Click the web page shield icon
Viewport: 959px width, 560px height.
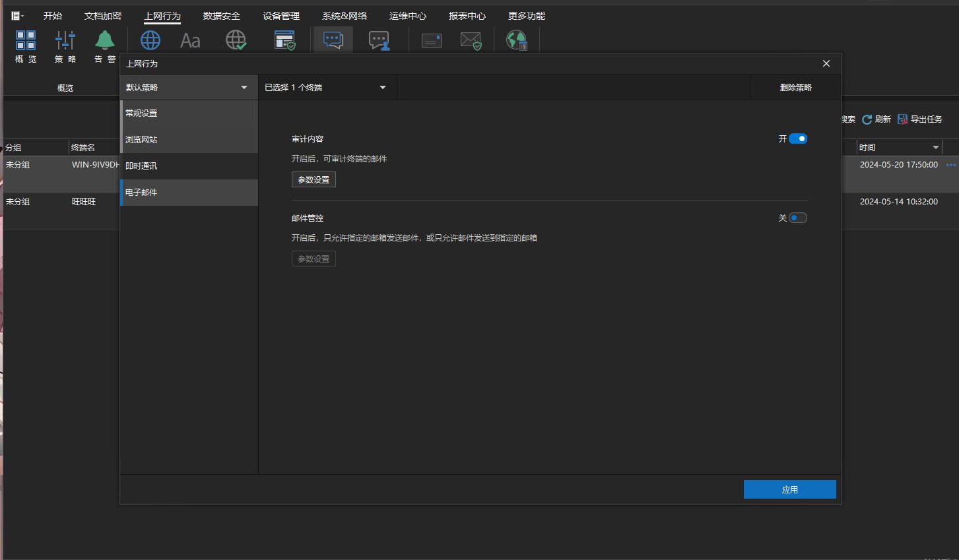point(285,40)
